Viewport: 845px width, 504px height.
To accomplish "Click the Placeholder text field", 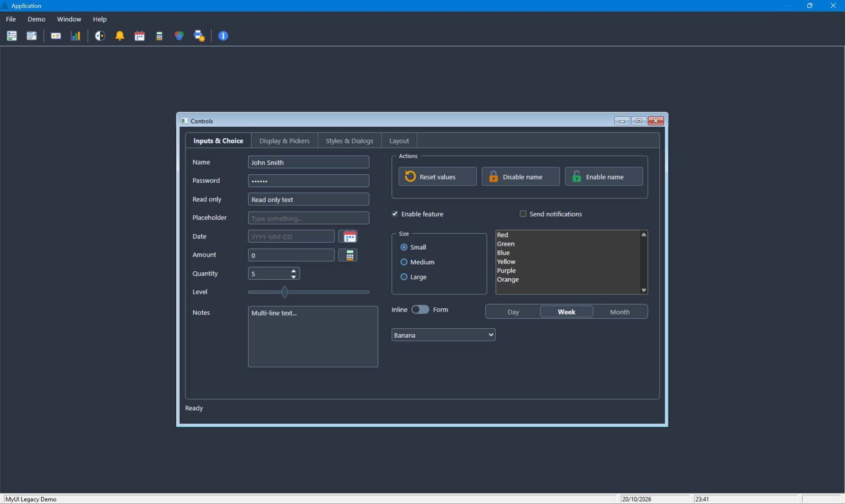I will tap(308, 218).
